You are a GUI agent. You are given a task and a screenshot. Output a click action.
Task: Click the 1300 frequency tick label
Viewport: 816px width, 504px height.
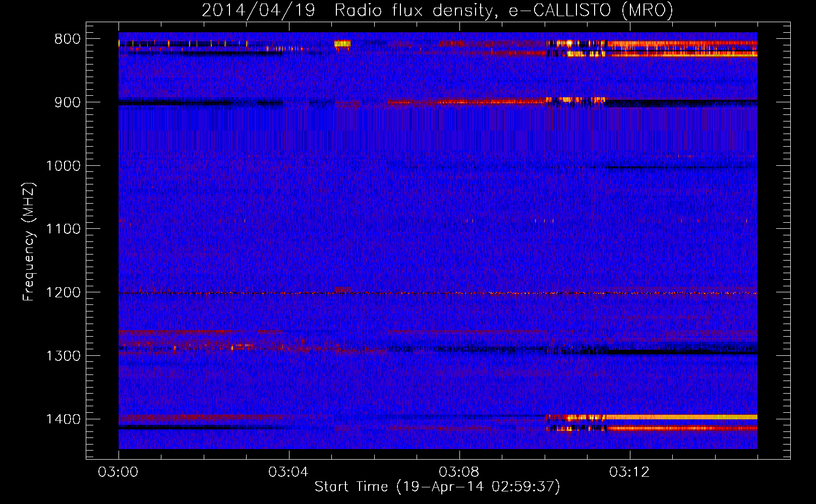(63, 356)
